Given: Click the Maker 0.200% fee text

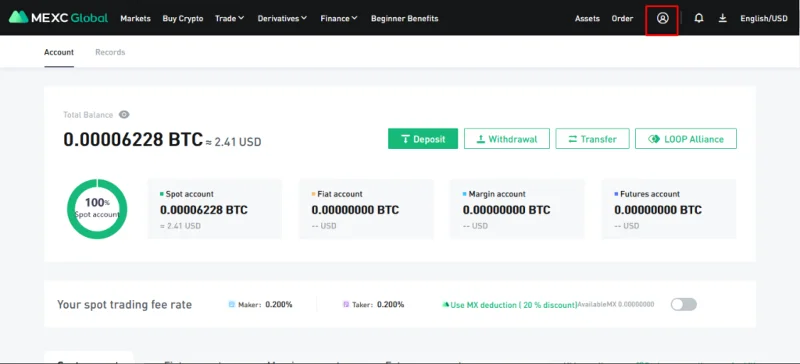Looking at the screenshot, I should (260, 305).
